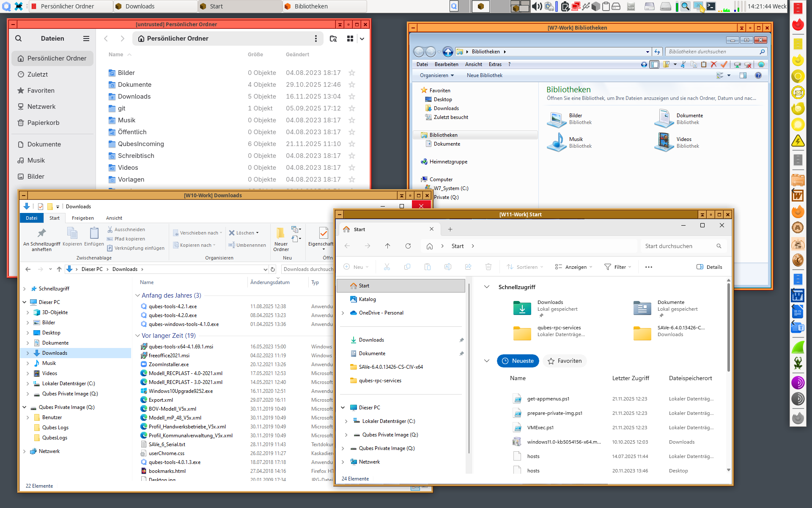The height and width of the screenshot is (508, 812).
Task: Toggle the Details pane in W11 Explorer
Action: point(710,267)
